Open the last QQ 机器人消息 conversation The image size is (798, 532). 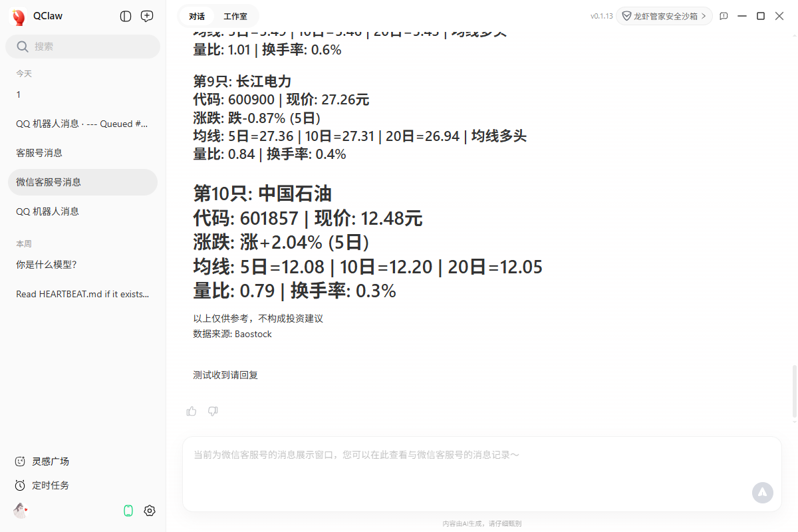(82, 211)
